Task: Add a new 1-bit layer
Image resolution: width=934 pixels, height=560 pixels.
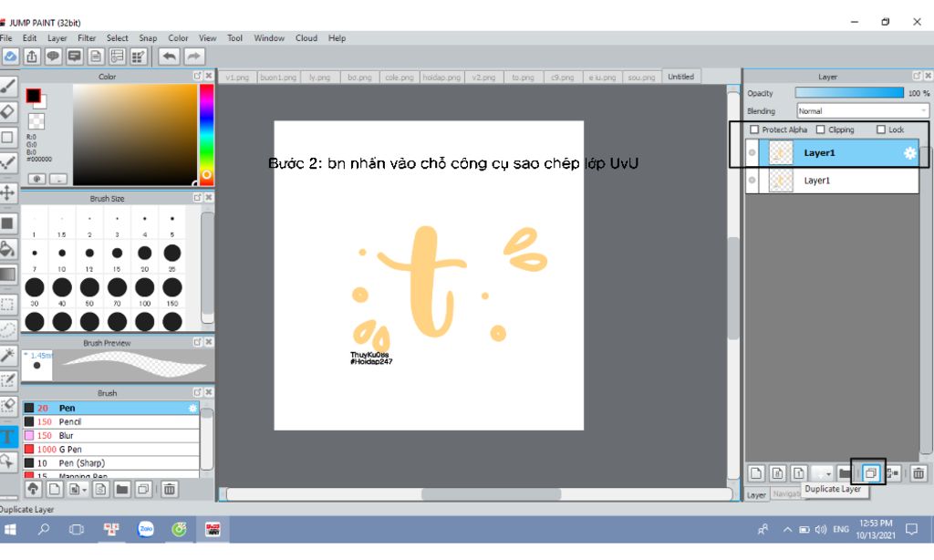Action: point(799,473)
